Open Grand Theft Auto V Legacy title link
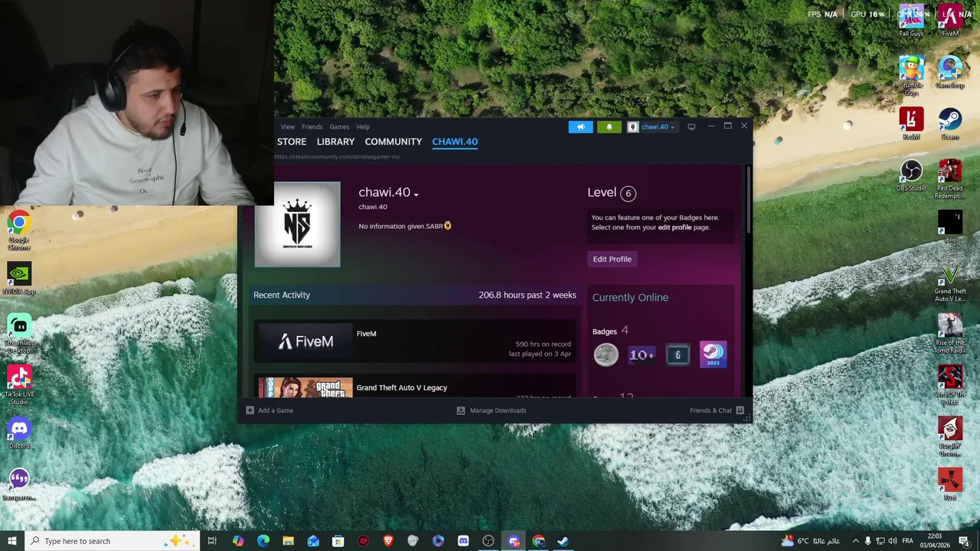Viewport: 980px width, 551px height. [x=401, y=388]
